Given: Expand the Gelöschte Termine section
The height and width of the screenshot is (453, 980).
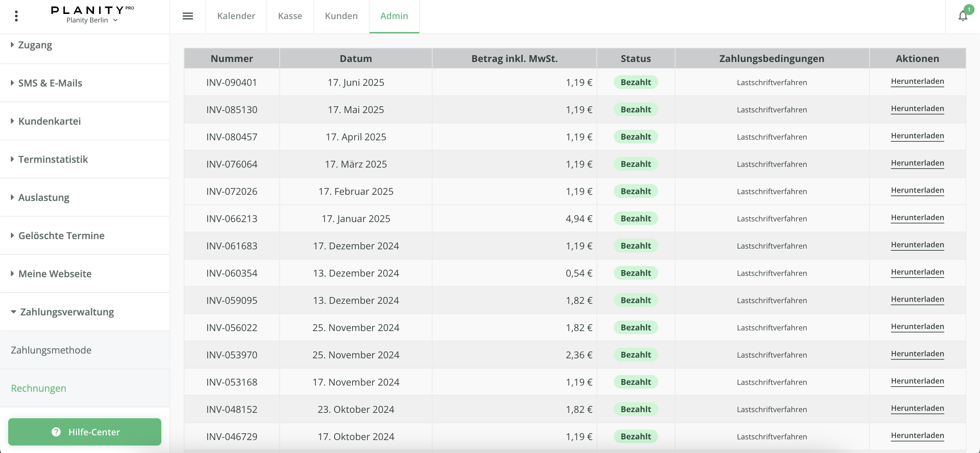Looking at the screenshot, I should [x=61, y=236].
